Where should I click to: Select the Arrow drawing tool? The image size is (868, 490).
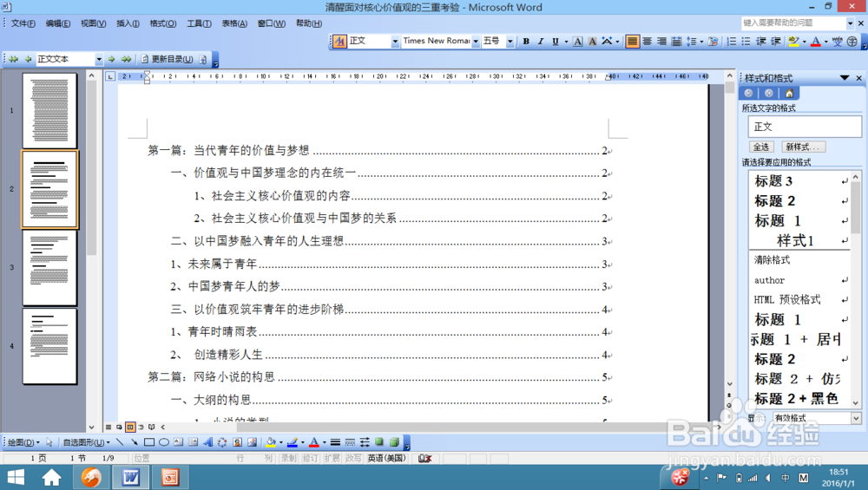click(134, 442)
